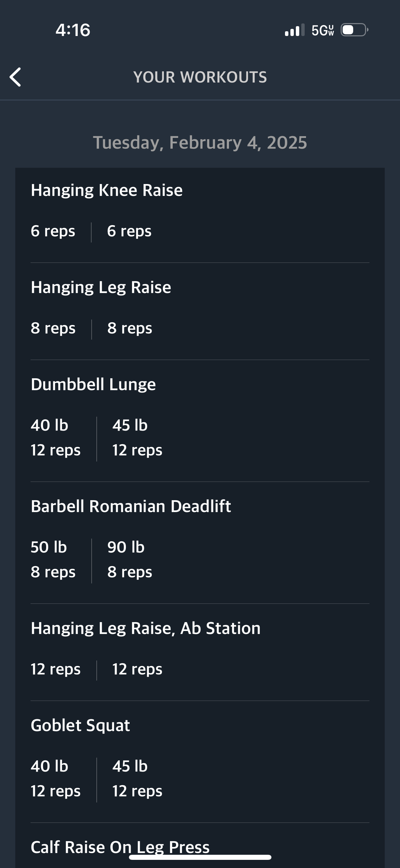The image size is (400, 868).
Task: Select the 90 lb Romanian Deadlift set
Action: (130, 560)
